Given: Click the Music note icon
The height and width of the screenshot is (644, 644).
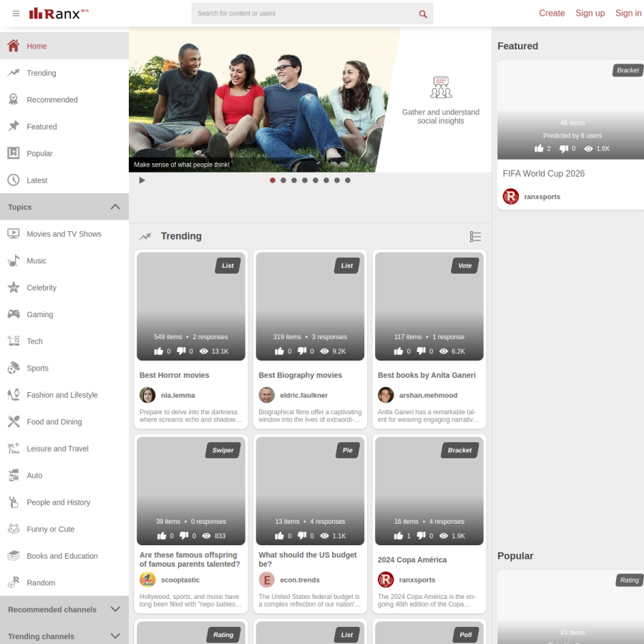Looking at the screenshot, I should (x=14, y=260).
